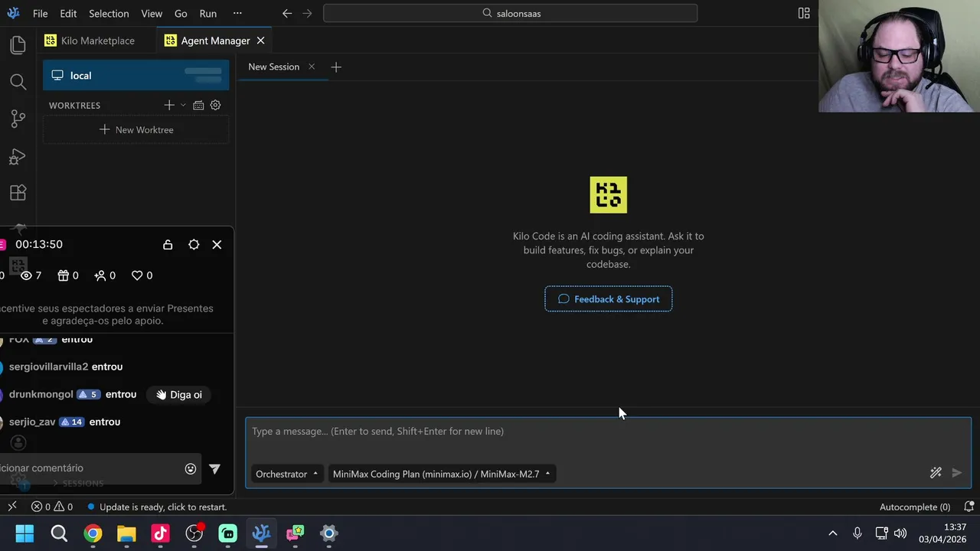Open the Go menu
Viewport: 980px width, 551px height.
(x=181, y=13)
